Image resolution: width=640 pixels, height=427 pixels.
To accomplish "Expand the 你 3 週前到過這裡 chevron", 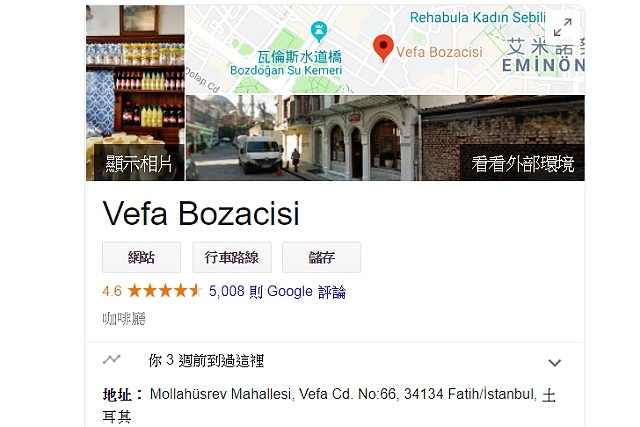I will coord(554,363).
